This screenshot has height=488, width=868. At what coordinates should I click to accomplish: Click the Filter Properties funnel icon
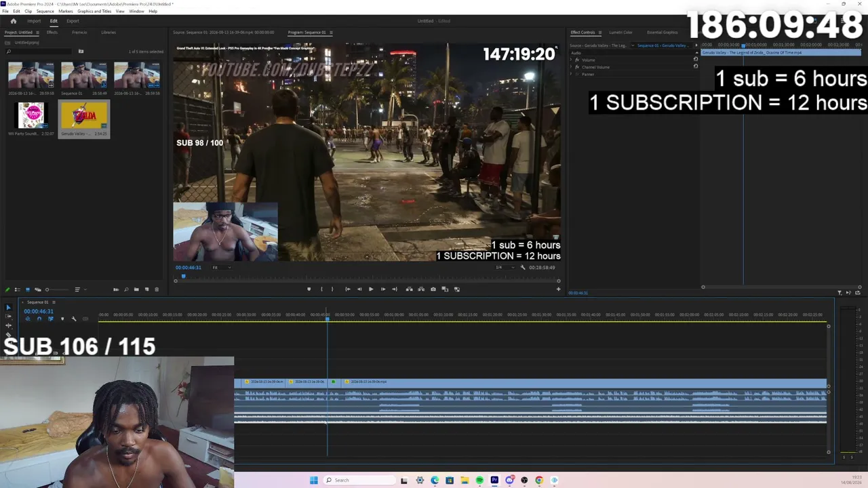(x=840, y=293)
